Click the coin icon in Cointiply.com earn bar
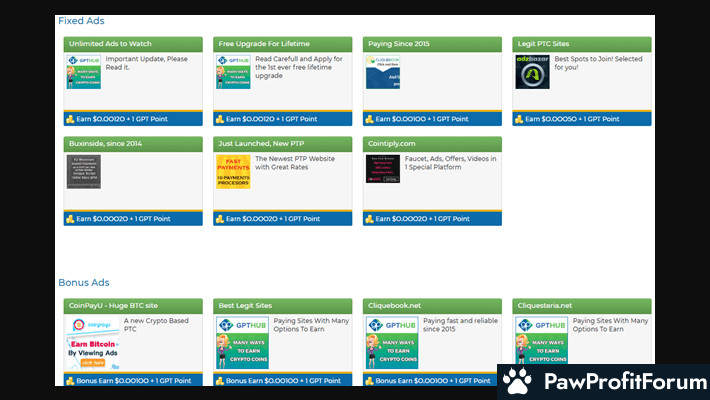710x400 pixels. pos(370,219)
